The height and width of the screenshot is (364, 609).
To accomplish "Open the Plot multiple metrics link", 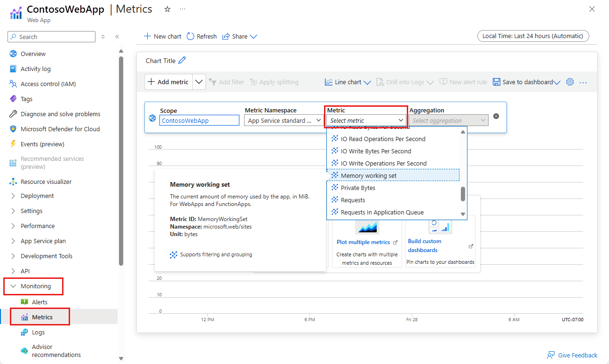I will 363,242.
